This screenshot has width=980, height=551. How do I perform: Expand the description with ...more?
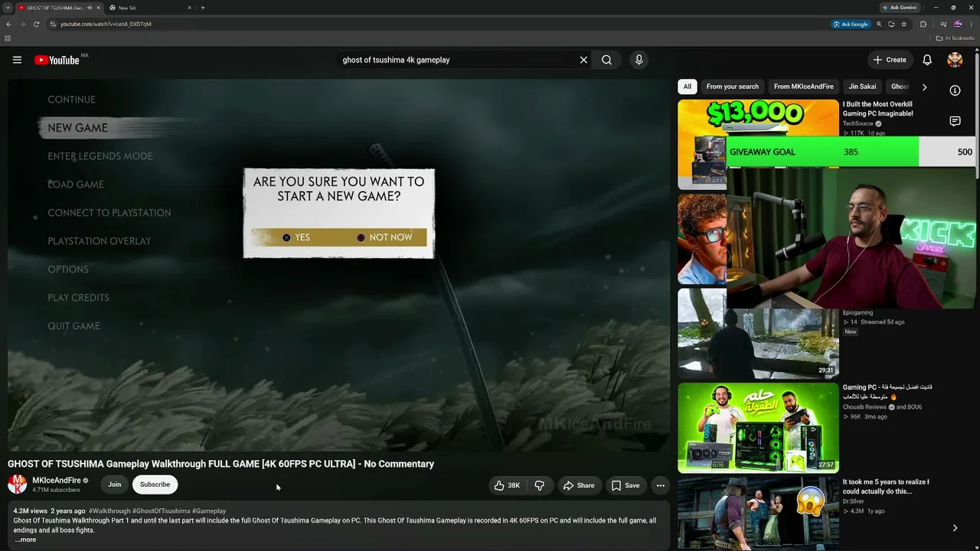(25, 540)
